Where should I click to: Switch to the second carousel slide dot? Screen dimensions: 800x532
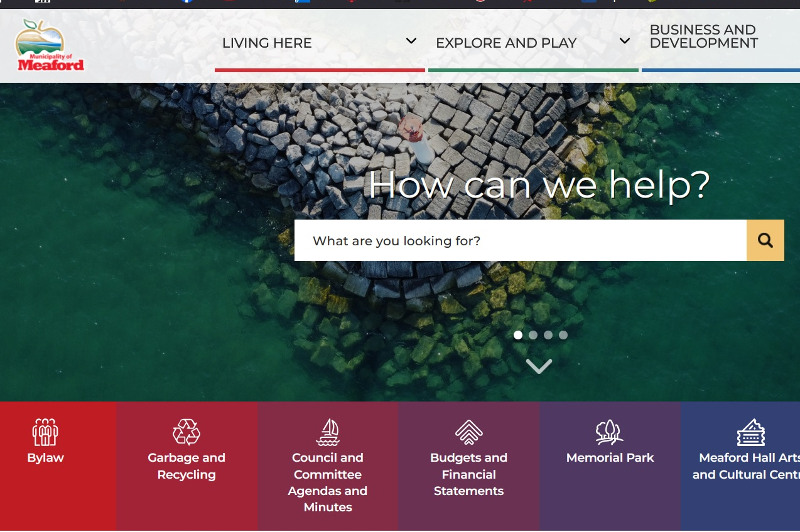[533, 335]
